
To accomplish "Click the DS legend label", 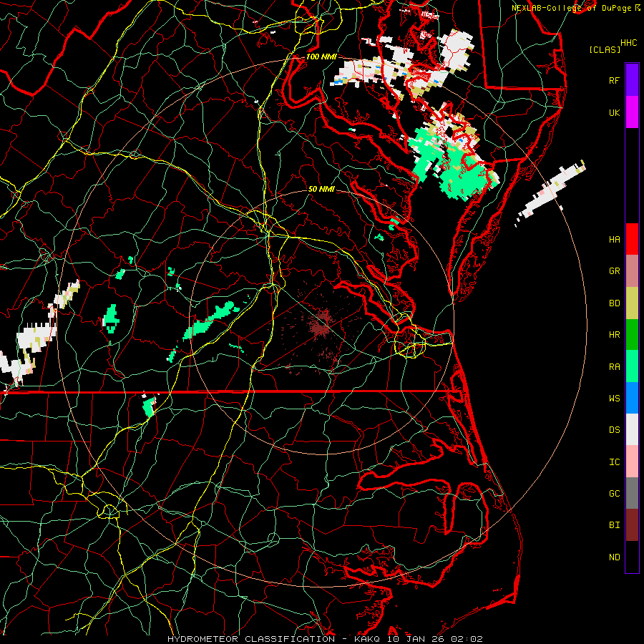I will 614,430.
